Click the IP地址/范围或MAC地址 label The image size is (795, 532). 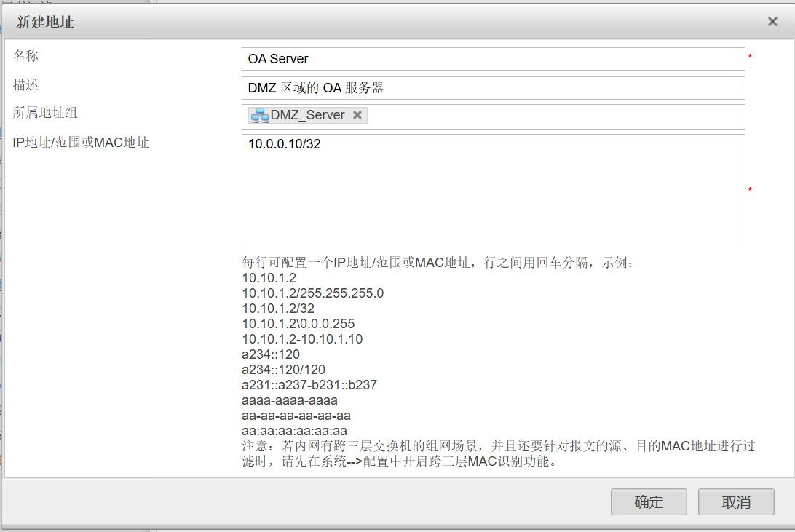coord(81,143)
